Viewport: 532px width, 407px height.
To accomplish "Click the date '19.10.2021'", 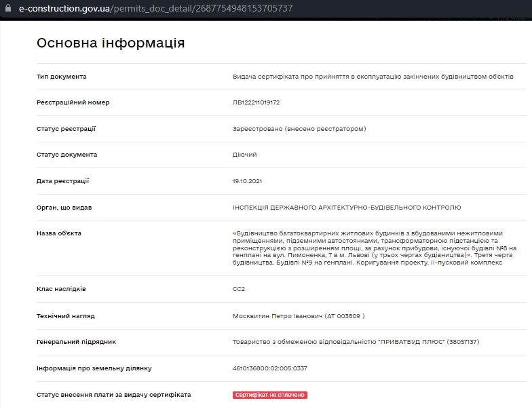I will pyautogui.click(x=247, y=181).
